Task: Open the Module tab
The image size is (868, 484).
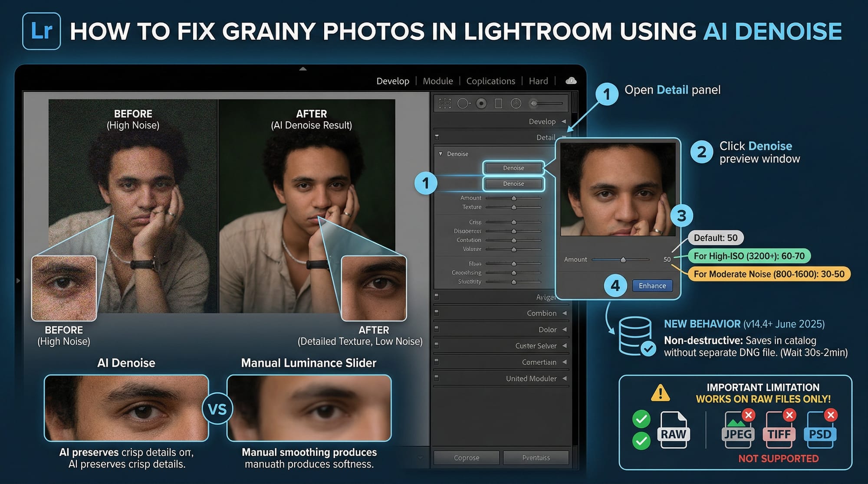Action: pyautogui.click(x=437, y=81)
